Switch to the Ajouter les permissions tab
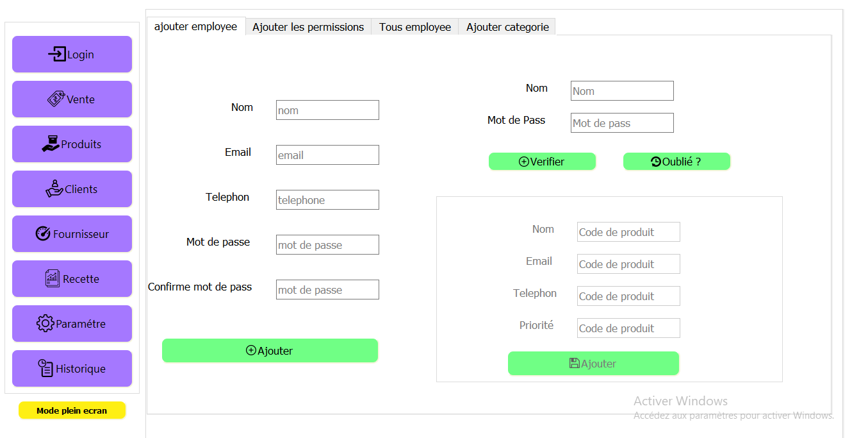This screenshot has width=868, height=438. [308, 27]
